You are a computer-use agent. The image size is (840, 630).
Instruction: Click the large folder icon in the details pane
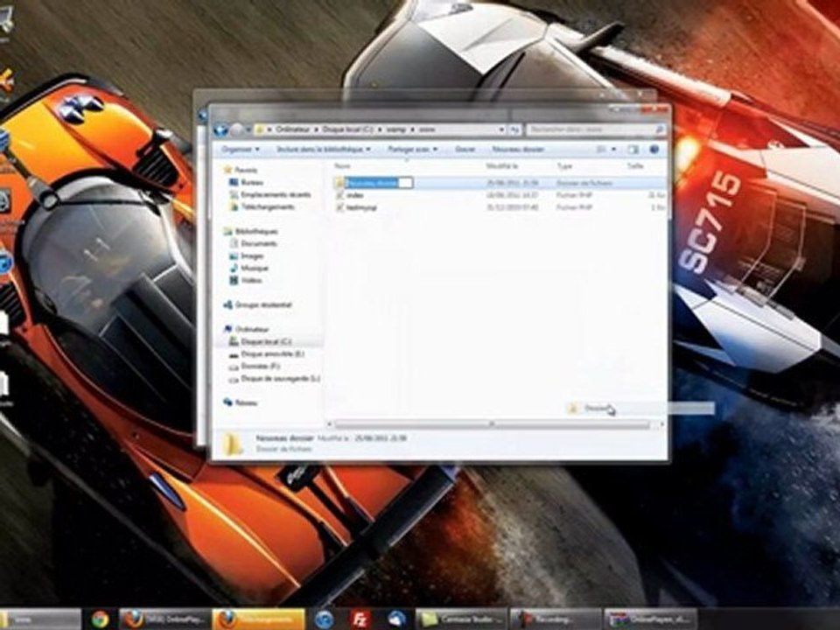[234, 444]
